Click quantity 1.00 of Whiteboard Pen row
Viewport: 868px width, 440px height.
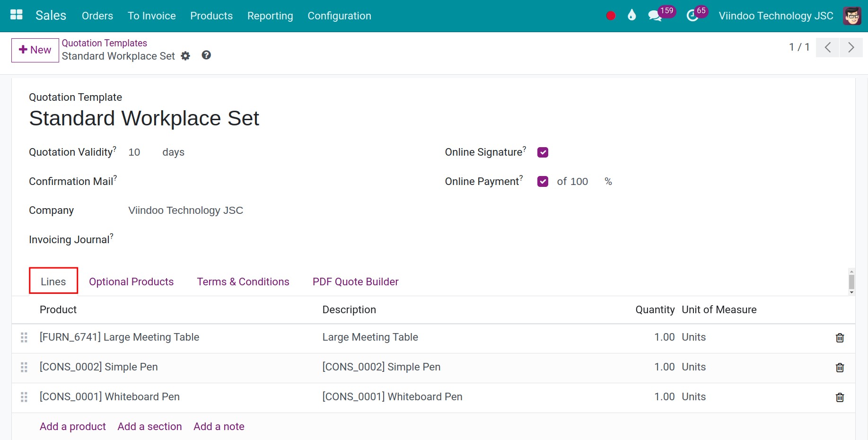pyautogui.click(x=664, y=397)
